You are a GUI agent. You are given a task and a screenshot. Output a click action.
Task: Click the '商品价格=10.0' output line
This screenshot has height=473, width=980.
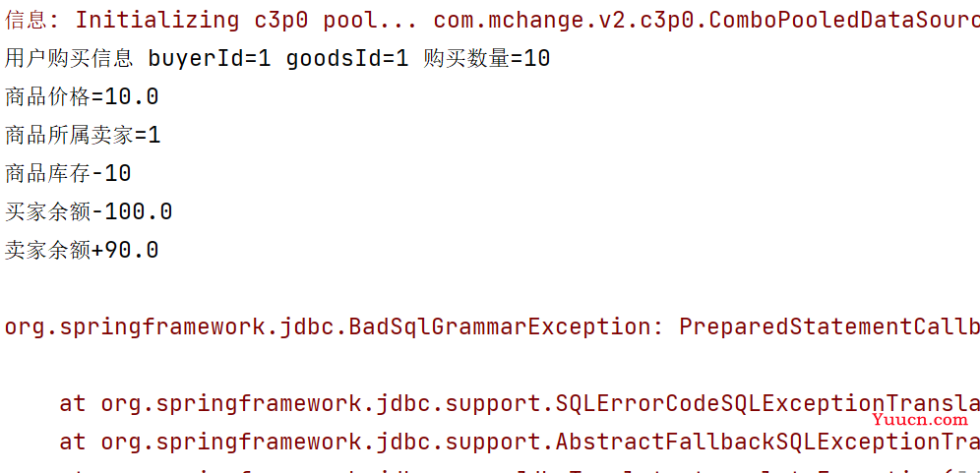point(82,96)
